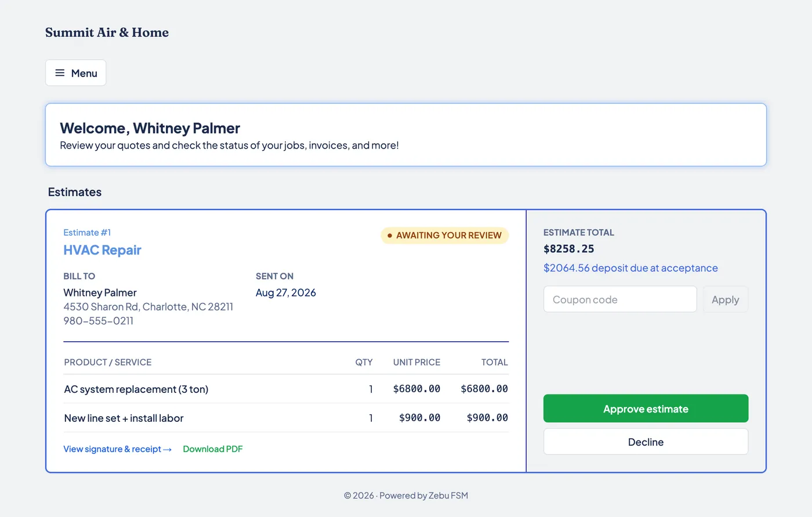Click the $900.00 unit price cell
Screen dimensions: 812x517
pos(419,418)
